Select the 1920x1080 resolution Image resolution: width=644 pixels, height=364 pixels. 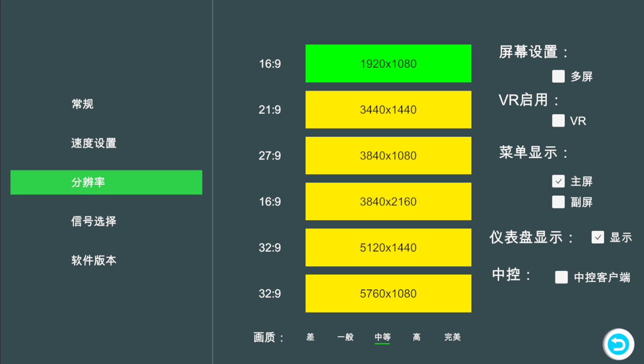388,64
